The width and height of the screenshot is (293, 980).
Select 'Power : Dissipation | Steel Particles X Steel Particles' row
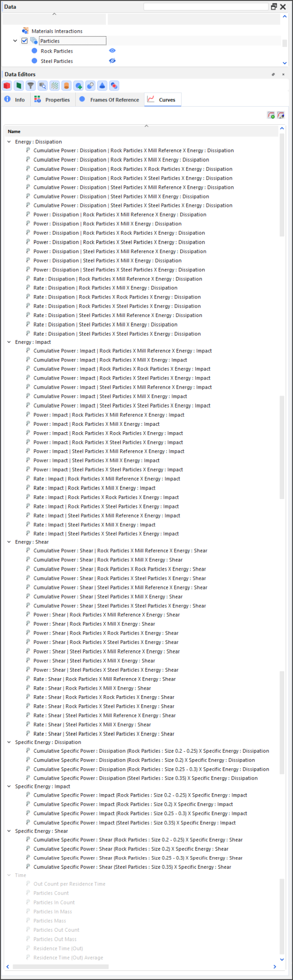[119, 270]
